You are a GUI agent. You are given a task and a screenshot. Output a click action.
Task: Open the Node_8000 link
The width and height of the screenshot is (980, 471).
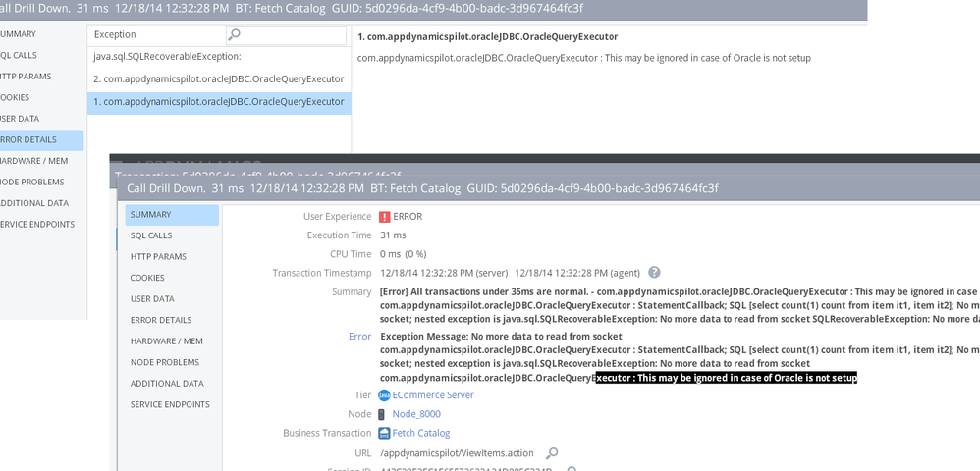click(x=416, y=414)
